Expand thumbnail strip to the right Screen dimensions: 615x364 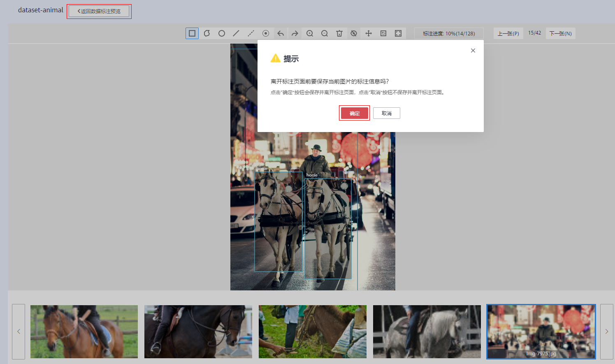(x=606, y=332)
